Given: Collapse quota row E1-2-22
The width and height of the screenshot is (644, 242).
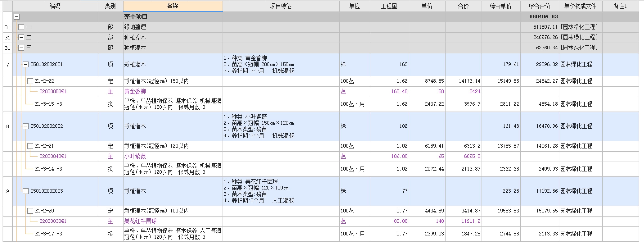Looking at the screenshot, I should 30,81.
